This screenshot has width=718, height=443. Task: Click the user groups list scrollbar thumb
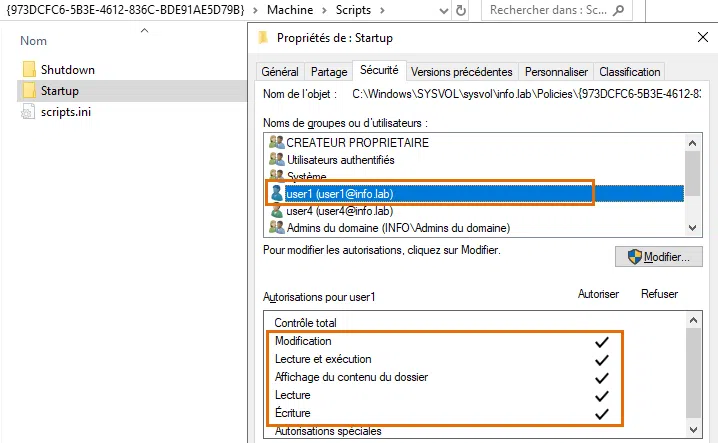point(693,173)
